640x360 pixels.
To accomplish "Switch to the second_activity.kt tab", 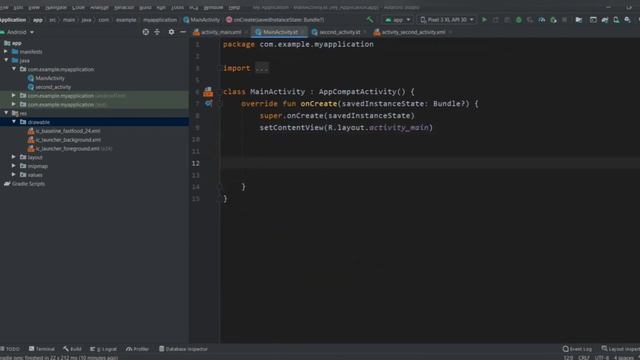I will (339, 32).
